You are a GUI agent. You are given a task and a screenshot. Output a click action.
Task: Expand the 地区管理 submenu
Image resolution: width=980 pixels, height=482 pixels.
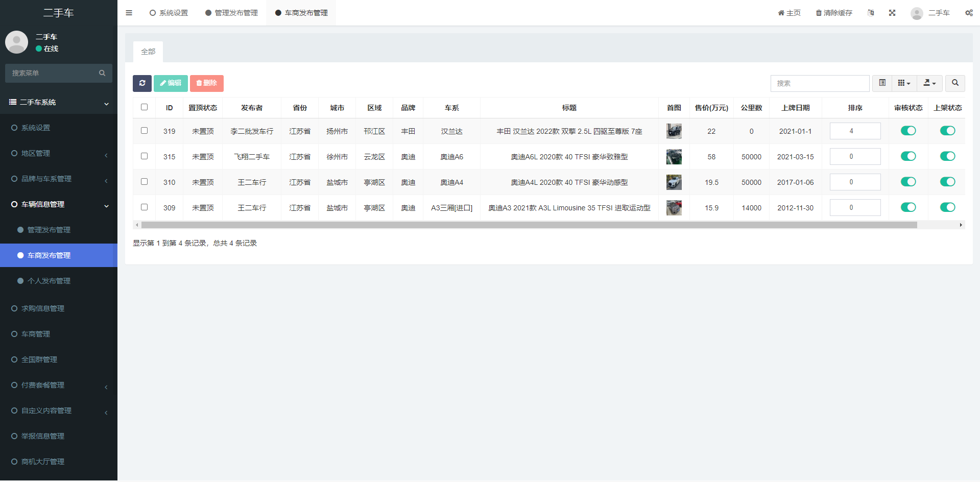(x=59, y=153)
